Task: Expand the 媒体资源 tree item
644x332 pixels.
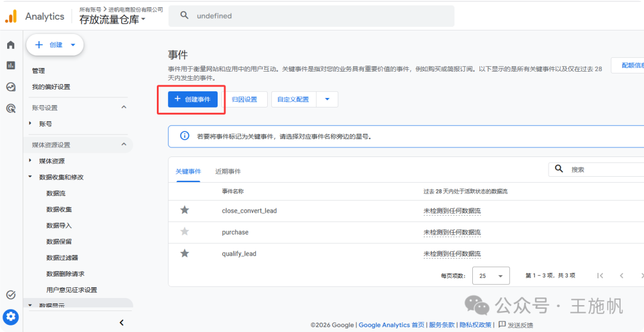Action: click(x=30, y=161)
